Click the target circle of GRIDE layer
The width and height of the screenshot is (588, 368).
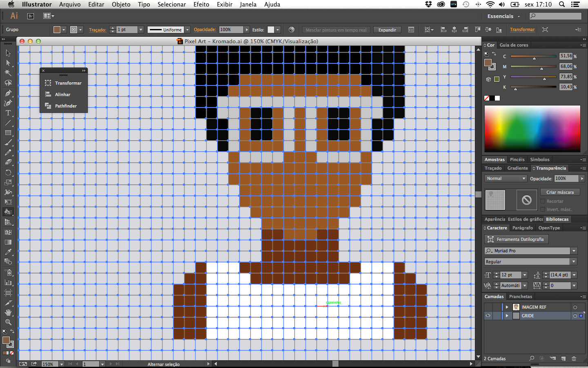(x=575, y=316)
